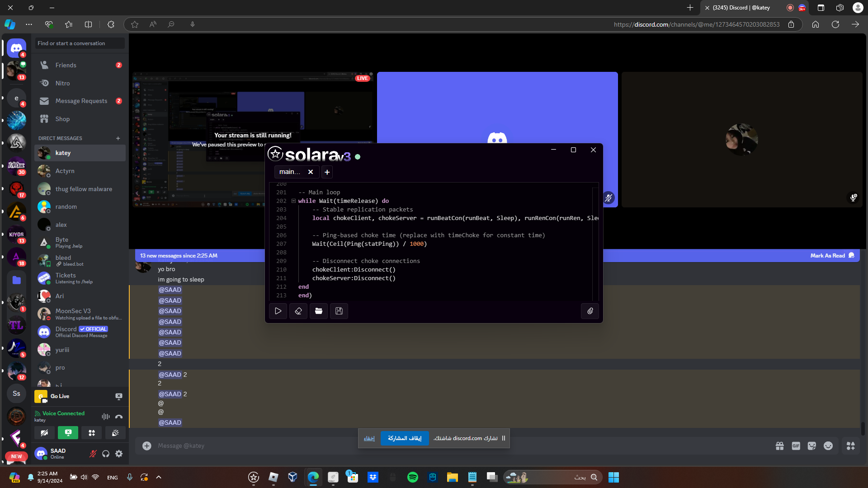
Task: Open Friends tab
Action: [x=80, y=65]
